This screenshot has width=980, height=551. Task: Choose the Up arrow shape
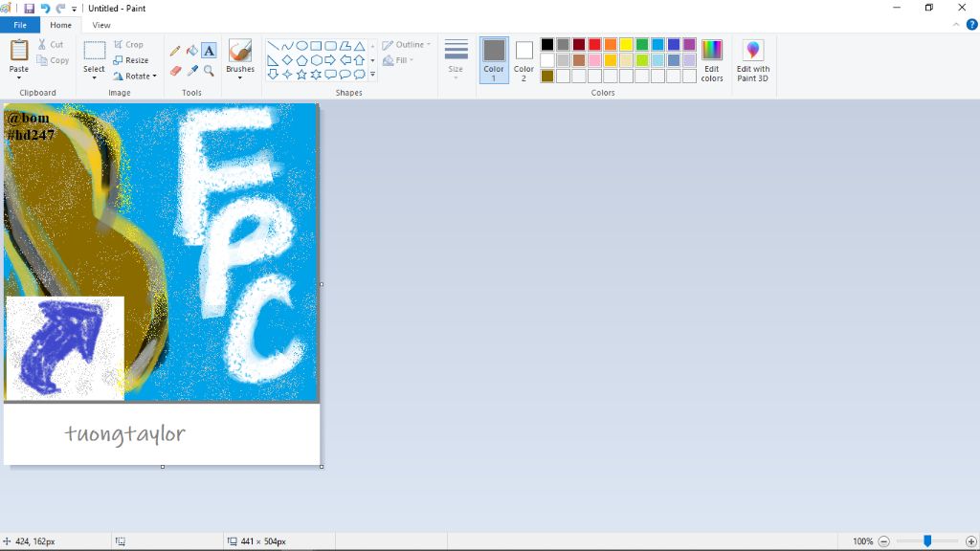[x=360, y=60]
